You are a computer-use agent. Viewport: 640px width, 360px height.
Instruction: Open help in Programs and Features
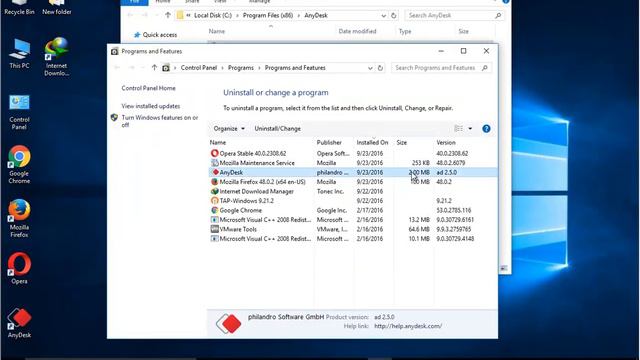(486, 129)
